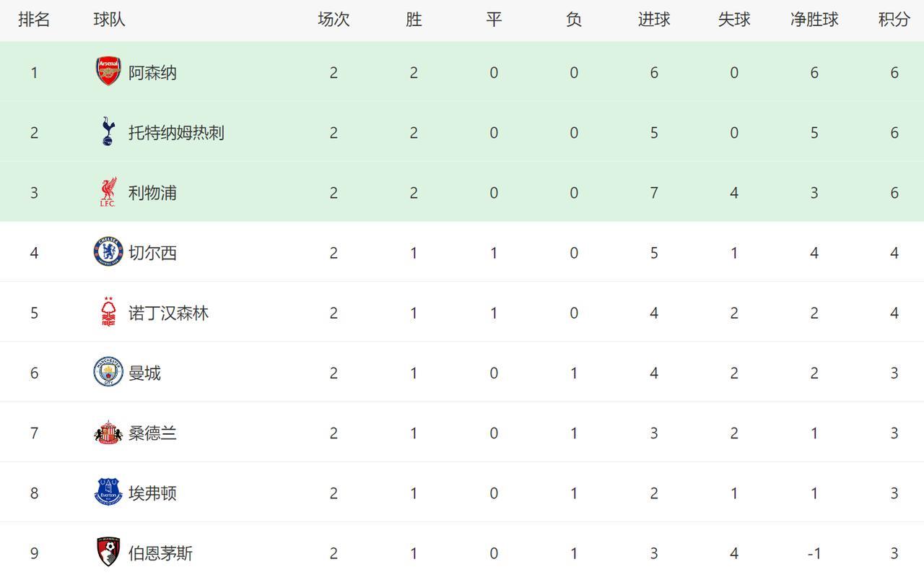Select the Liverpool LFC crest icon
924x580 pixels.
pyautogui.click(x=108, y=192)
